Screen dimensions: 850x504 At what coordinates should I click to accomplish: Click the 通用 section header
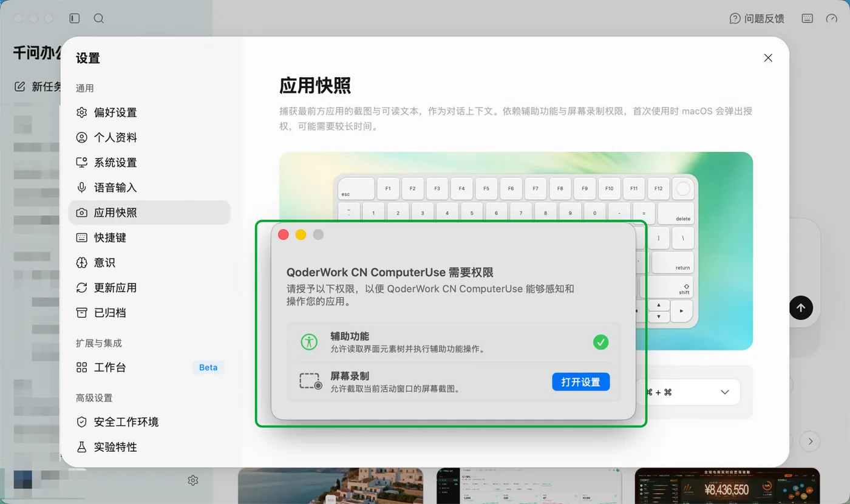(85, 88)
